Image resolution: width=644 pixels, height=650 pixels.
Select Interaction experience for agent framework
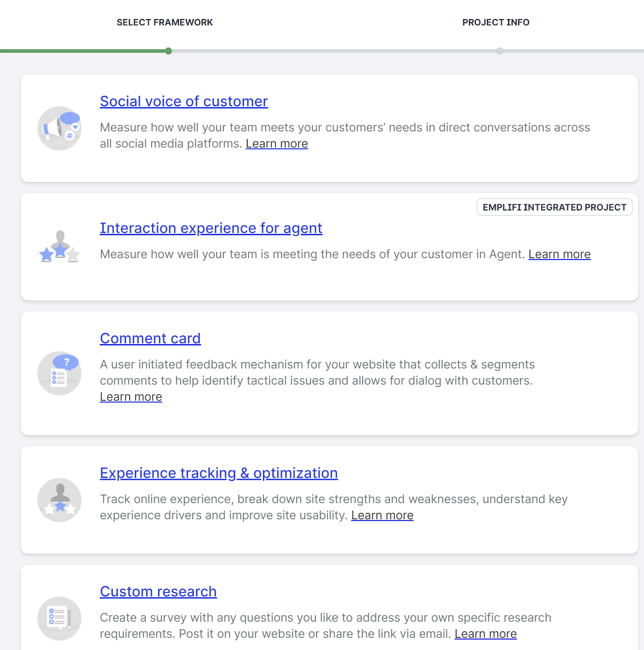[x=211, y=228]
